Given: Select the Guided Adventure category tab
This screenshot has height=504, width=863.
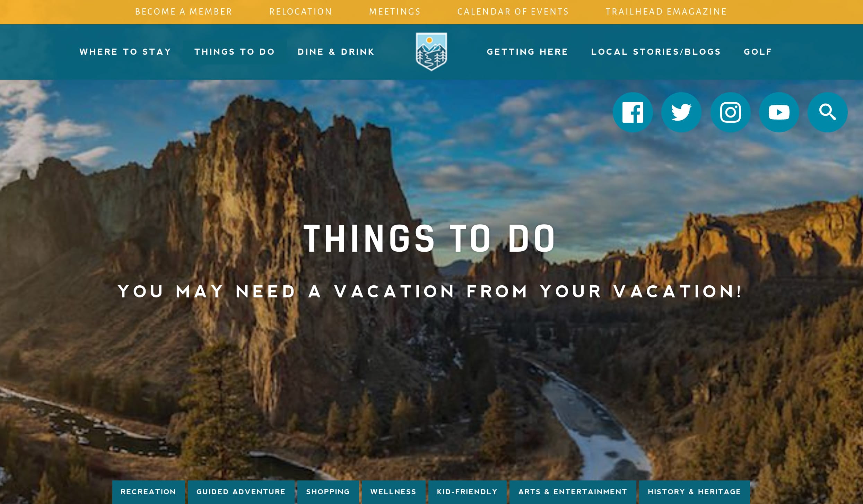Looking at the screenshot, I should pos(241,492).
